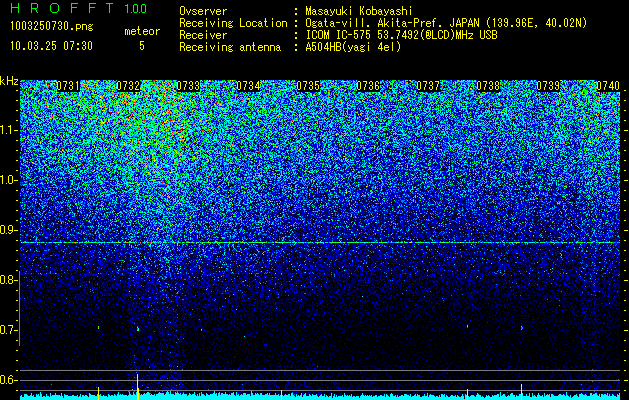Click the 0.9 kHz axis label
This screenshot has height=400, width=629.
point(9,230)
